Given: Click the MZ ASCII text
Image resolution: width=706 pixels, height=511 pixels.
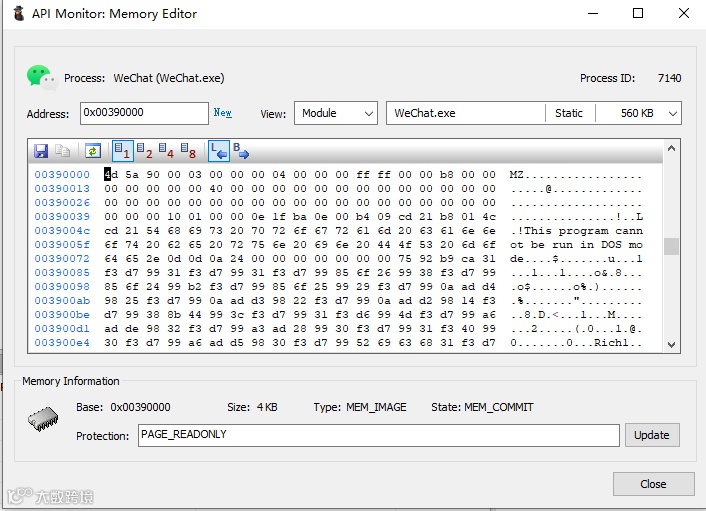Looking at the screenshot, I should click(x=516, y=175).
